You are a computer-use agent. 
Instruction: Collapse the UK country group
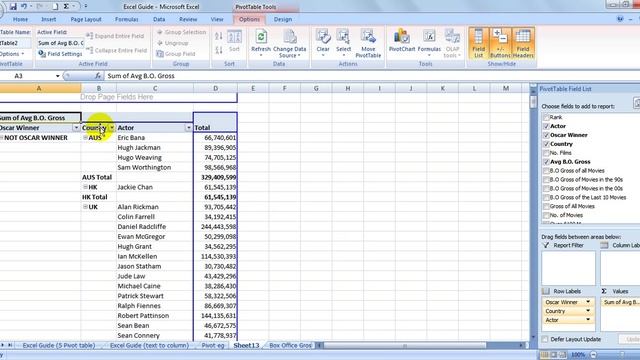[x=85, y=207]
